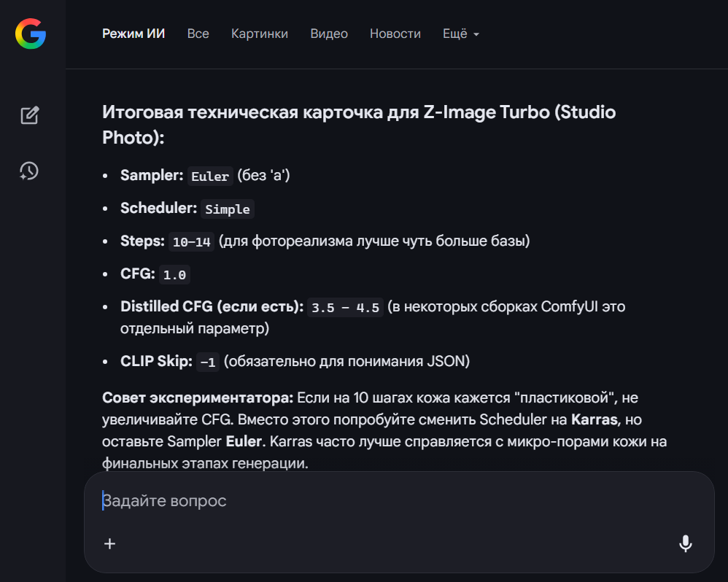Click the text (без 'a')
The image size is (728, 582).
click(x=264, y=176)
